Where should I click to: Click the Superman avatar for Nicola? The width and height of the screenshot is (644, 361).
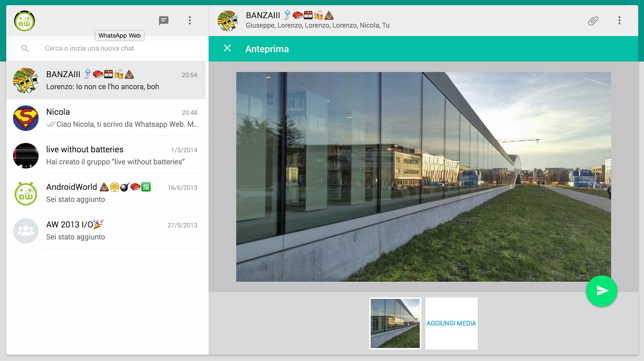(26, 118)
